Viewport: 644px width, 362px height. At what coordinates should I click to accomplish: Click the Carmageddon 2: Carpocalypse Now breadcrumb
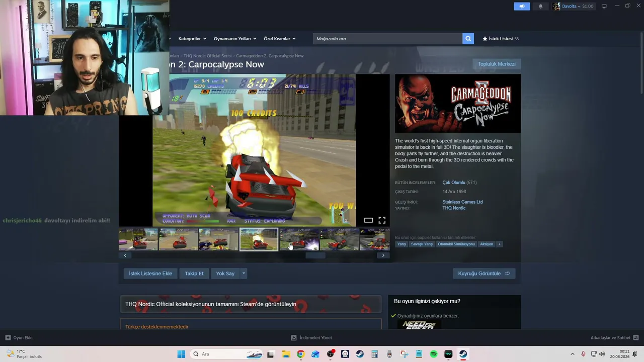pyautogui.click(x=270, y=56)
